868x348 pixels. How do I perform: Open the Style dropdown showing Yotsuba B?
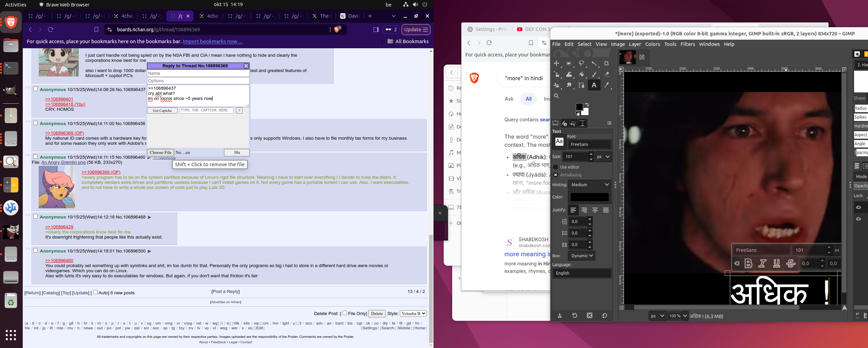[x=413, y=313]
